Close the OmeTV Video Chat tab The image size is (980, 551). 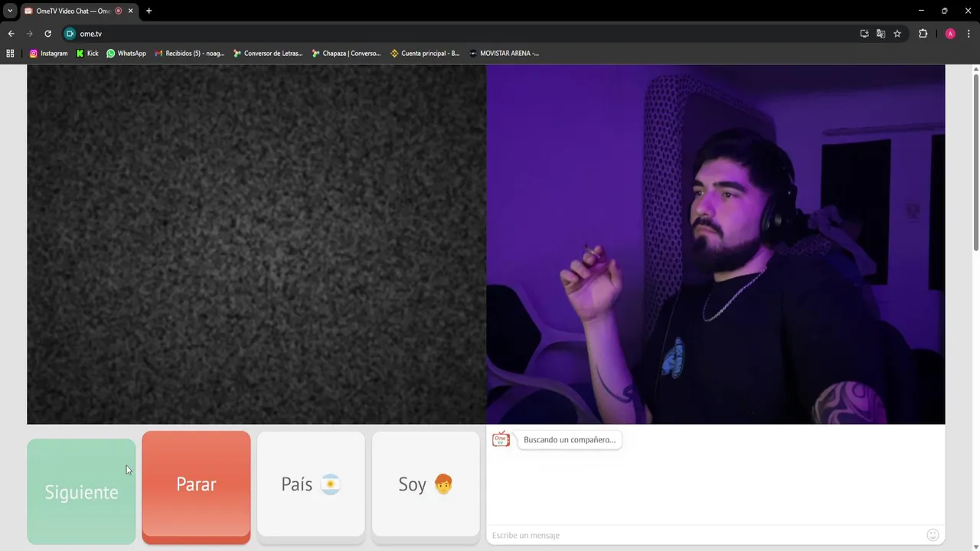point(130,11)
